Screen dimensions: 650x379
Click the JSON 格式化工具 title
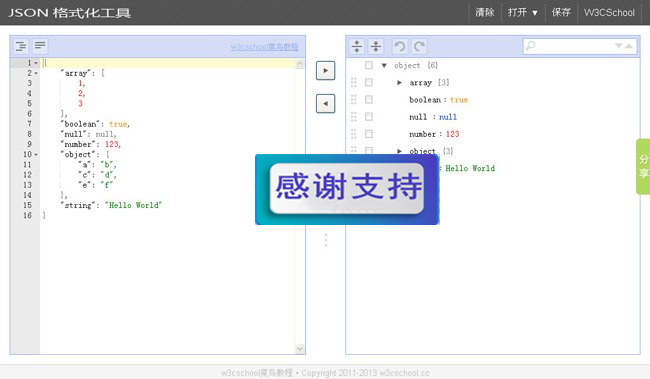pyautogui.click(x=69, y=12)
